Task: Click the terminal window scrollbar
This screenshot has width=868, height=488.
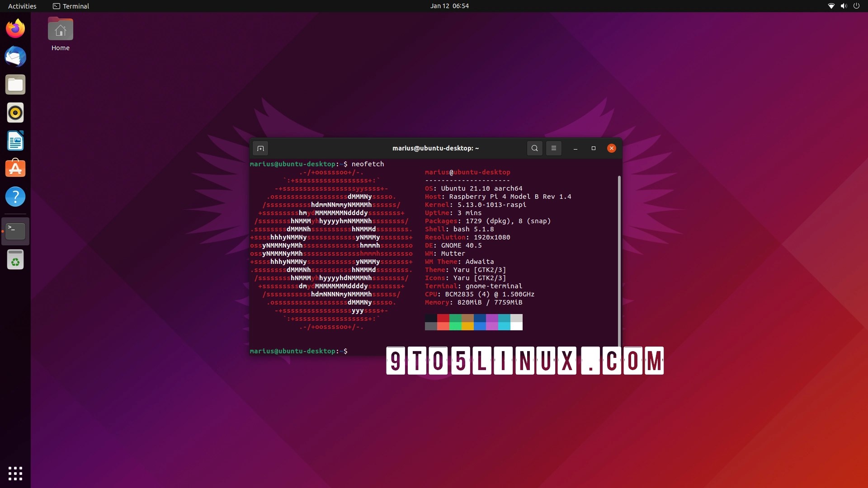Action: click(618, 258)
